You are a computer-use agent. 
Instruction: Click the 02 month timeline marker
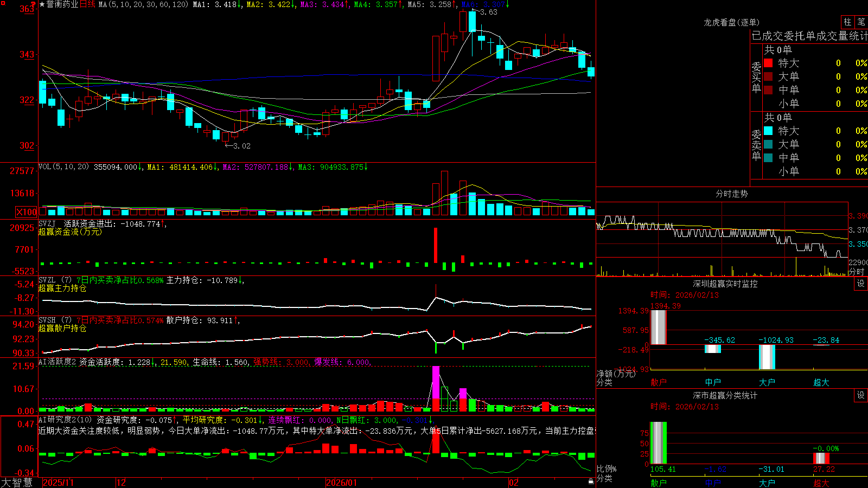(x=514, y=483)
